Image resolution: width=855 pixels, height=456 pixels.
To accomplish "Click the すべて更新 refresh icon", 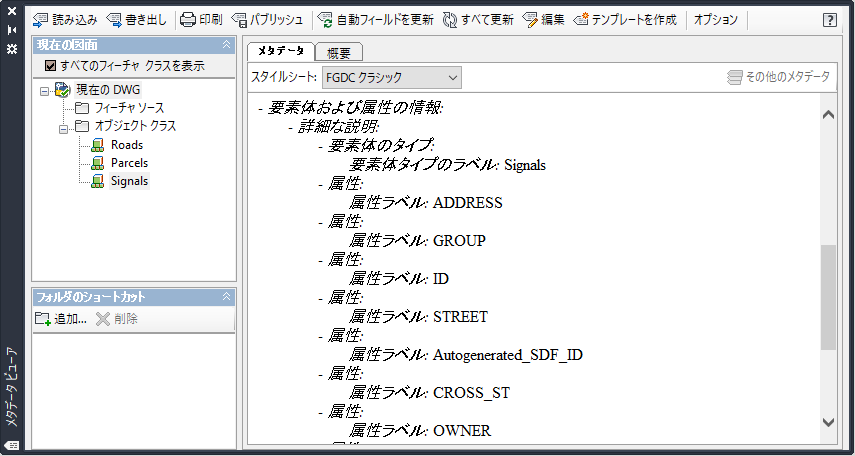I will point(450,20).
